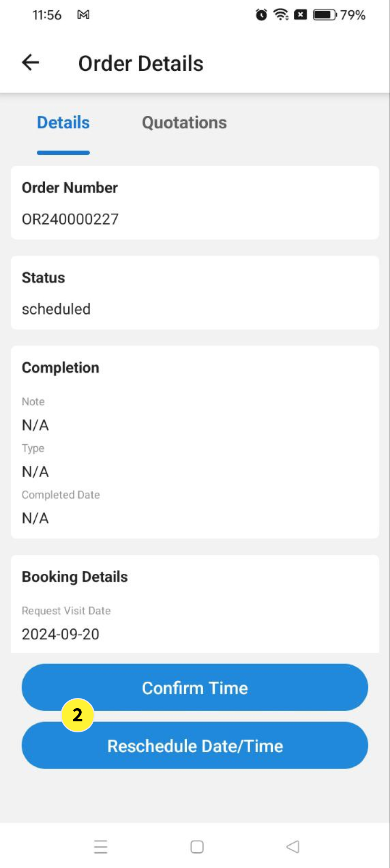Tap the battery indicator icon
The height and width of the screenshot is (868, 390).
coord(324,15)
